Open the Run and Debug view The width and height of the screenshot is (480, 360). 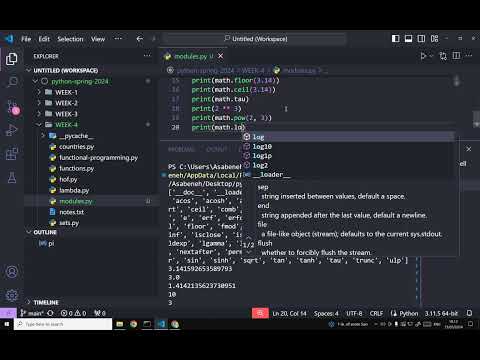coord(12,130)
